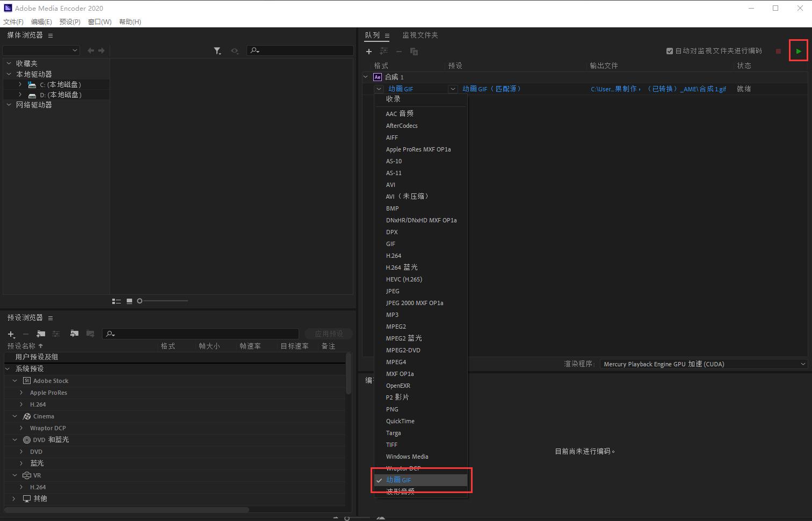Add source to queue with plus icon
Image resolution: width=812 pixels, height=521 pixels.
pyautogui.click(x=369, y=52)
